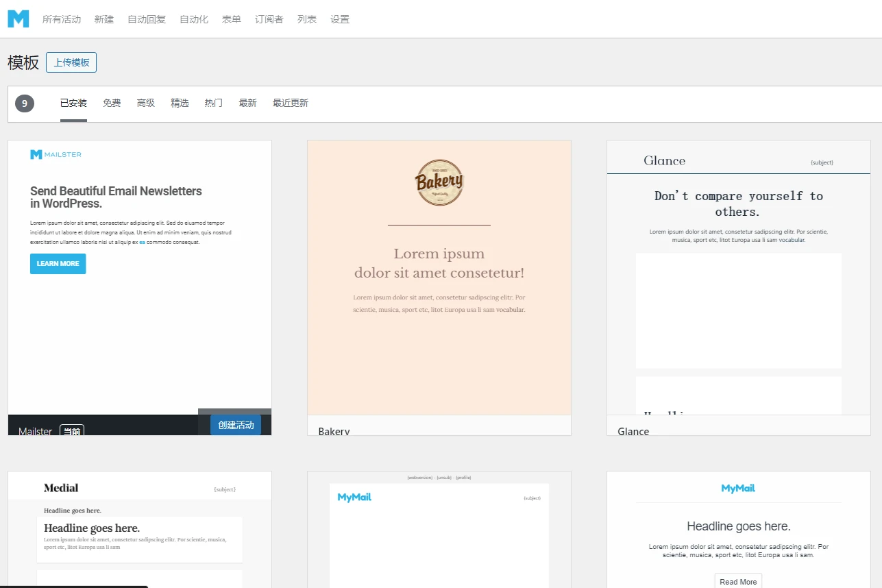Click the 上传模板 button
Image resolution: width=882 pixels, height=588 pixels.
point(71,62)
